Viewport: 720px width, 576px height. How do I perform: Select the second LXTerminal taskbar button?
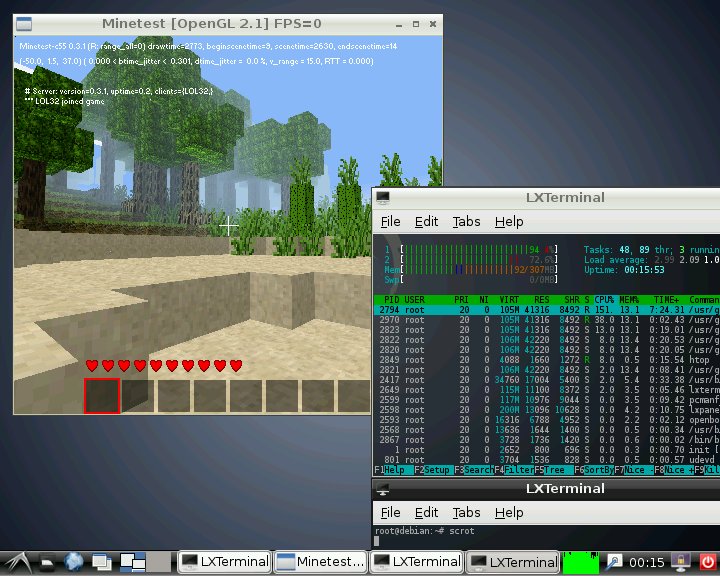[x=417, y=562]
